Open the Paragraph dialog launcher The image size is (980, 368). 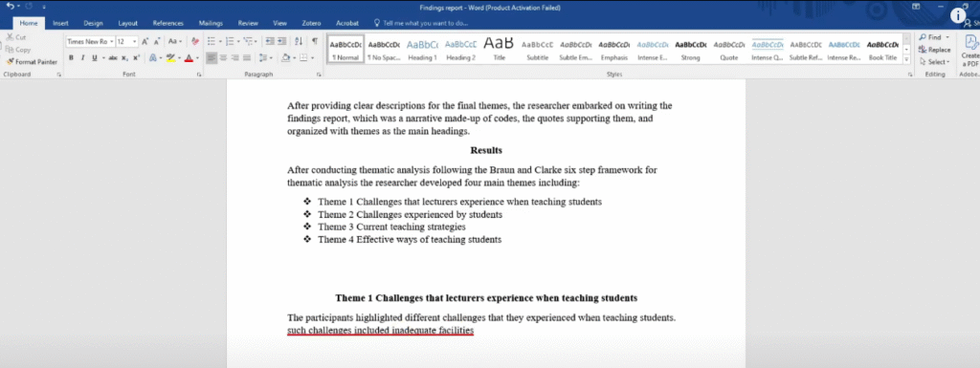click(x=319, y=75)
